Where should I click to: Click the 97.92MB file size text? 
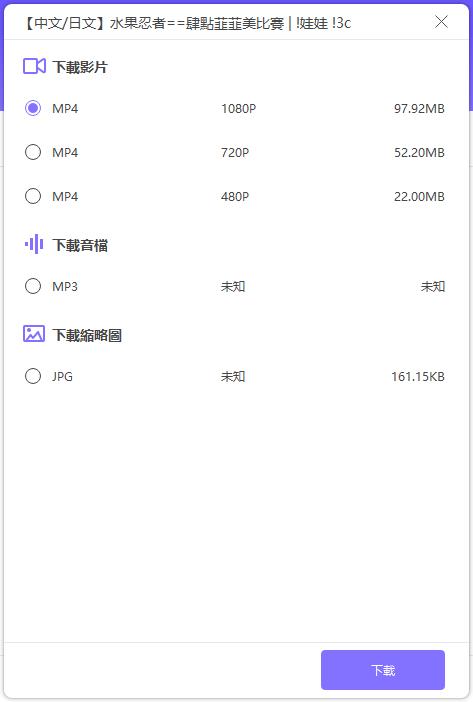pyautogui.click(x=419, y=108)
